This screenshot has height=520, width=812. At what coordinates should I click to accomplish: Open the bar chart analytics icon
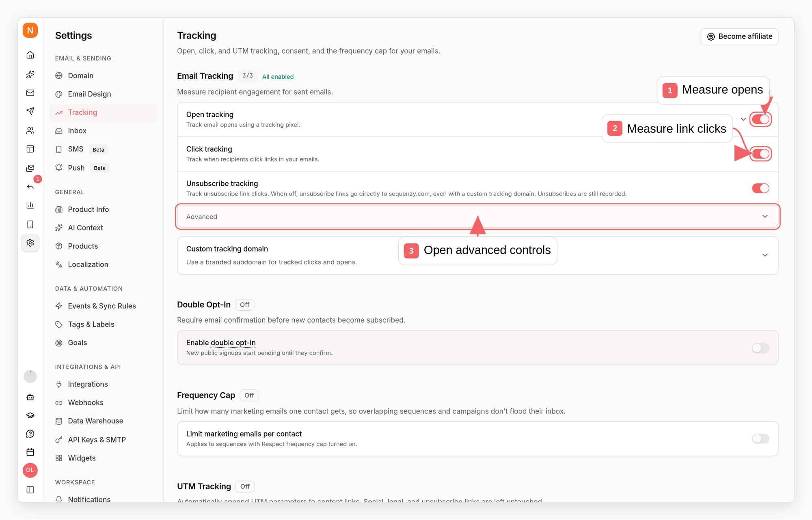[30, 205]
